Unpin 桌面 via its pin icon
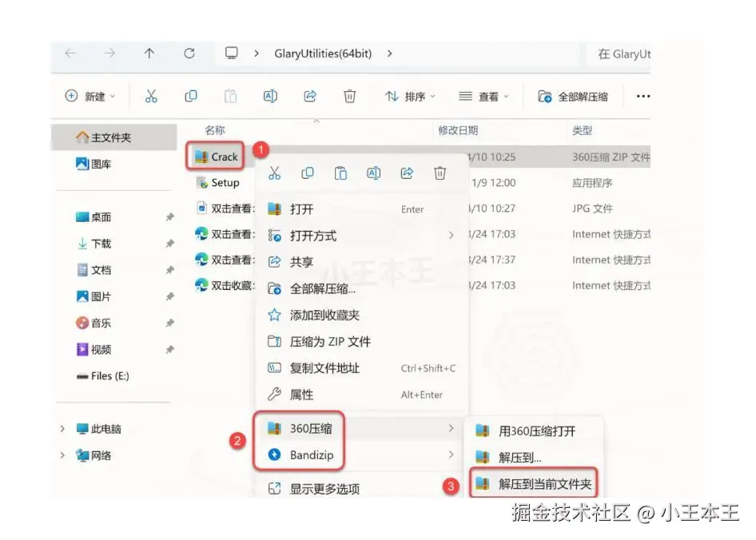 (169, 217)
